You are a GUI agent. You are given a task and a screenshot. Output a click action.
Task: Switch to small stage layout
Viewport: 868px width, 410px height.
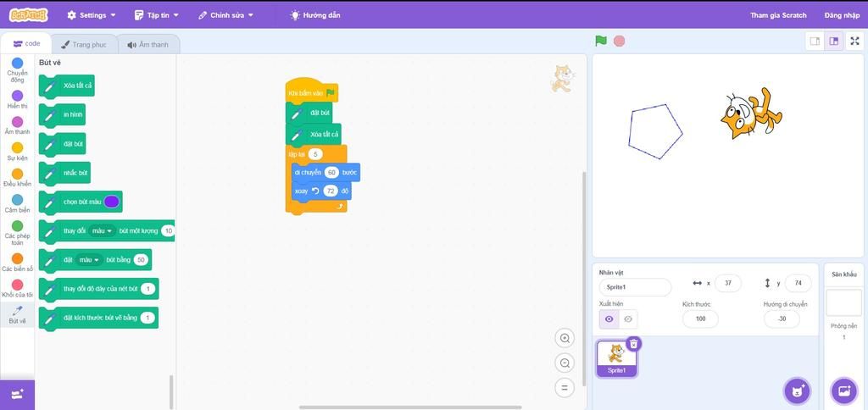pos(815,41)
